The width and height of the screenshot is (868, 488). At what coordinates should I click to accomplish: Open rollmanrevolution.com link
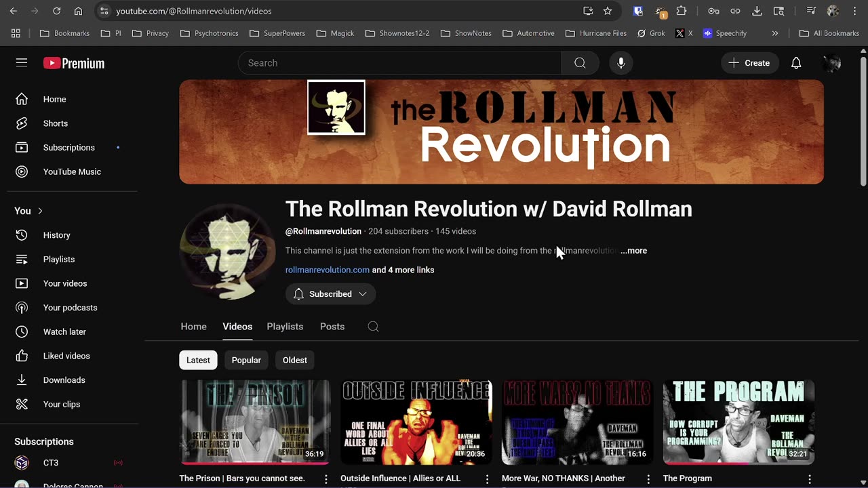click(328, 270)
